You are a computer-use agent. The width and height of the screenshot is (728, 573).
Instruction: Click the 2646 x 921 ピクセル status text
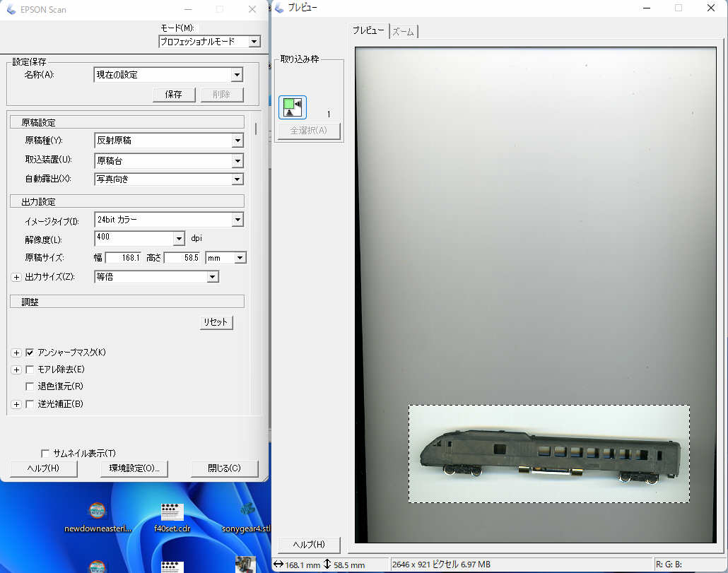(x=441, y=565)
